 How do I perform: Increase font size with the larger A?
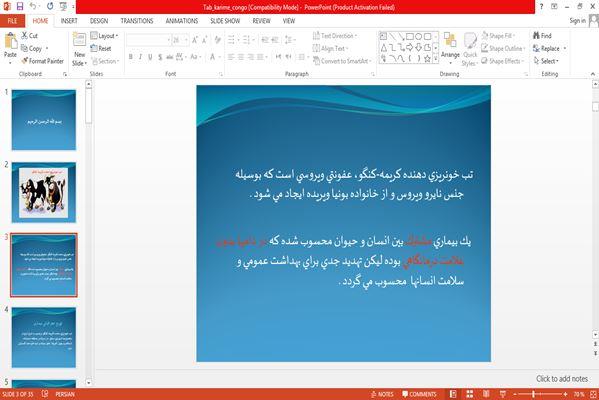[195, 40]
